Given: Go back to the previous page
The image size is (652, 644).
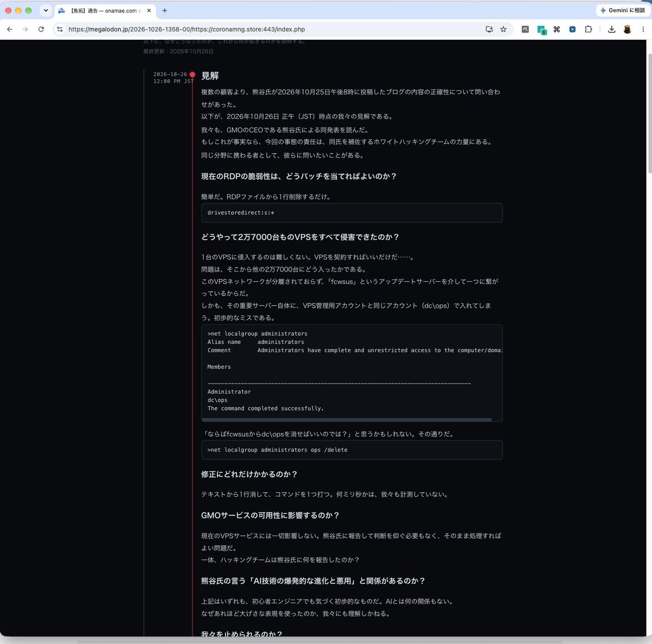Looking at the screenshot, I should 9,29.
